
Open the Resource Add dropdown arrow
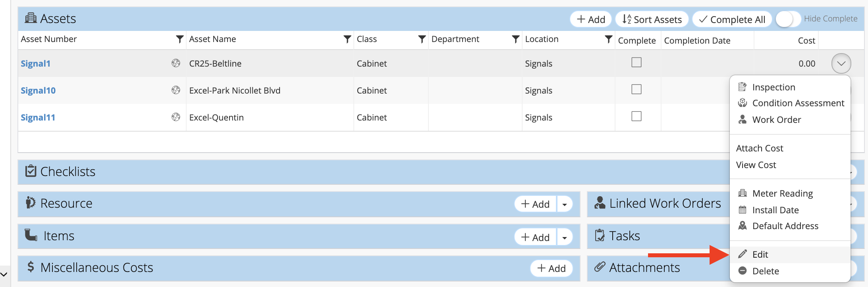[565, 205]
